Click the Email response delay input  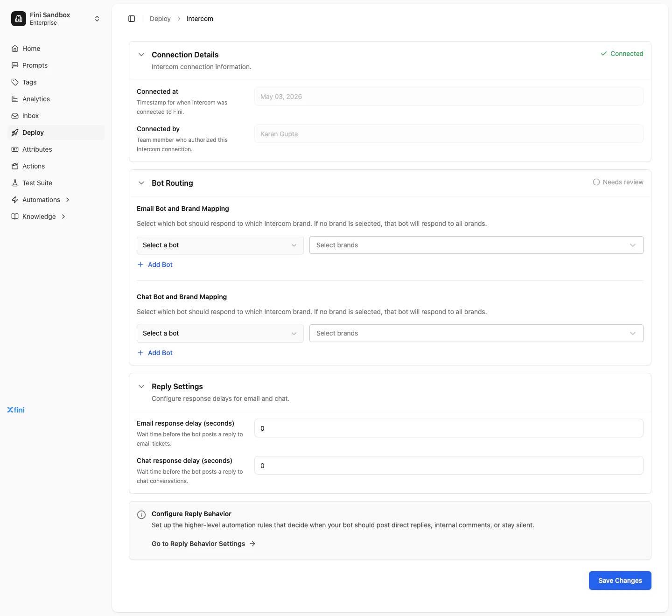pos(449,428)
